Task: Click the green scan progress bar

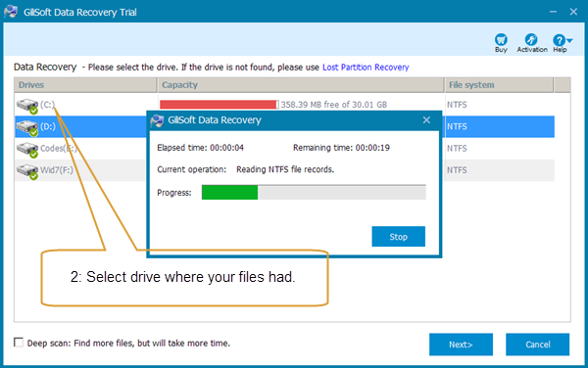Action: (229, 193)
